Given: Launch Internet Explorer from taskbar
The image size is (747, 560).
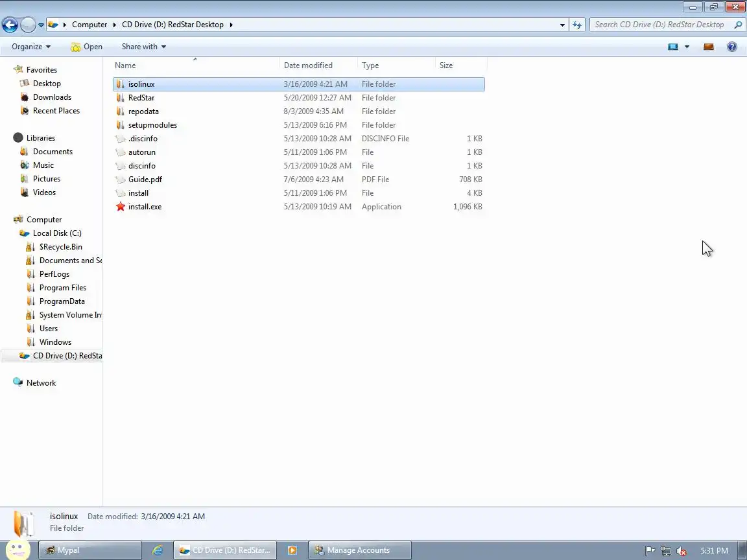Looking at the screenshot, I should click(x=157, y=550).
